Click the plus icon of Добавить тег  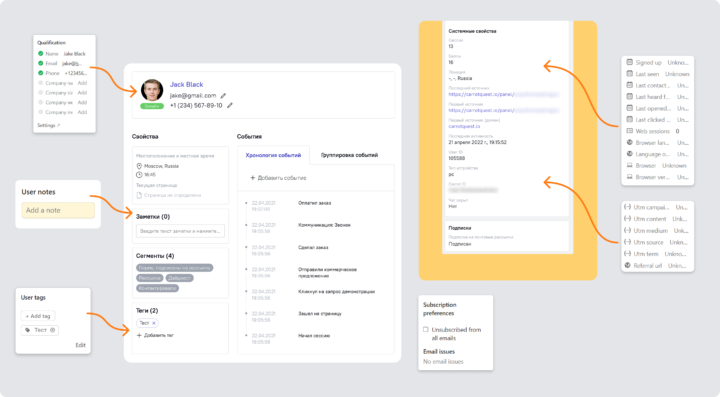(139, 335)
